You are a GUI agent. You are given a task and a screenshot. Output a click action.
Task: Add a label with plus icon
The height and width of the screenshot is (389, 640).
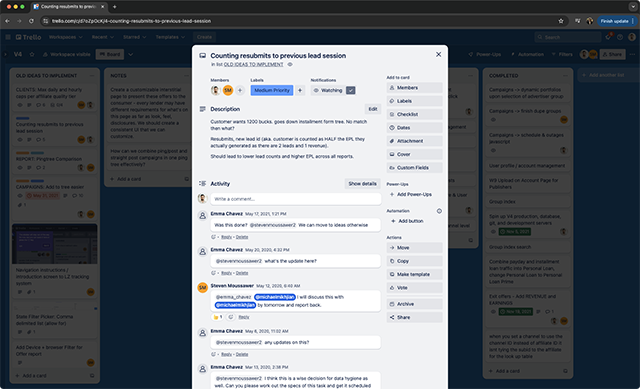(300, 90)
